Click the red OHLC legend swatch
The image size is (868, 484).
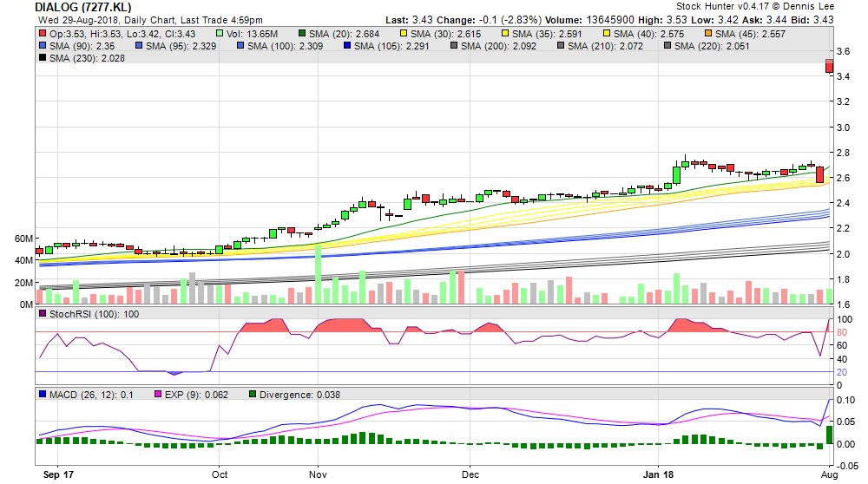click(43, 34)
